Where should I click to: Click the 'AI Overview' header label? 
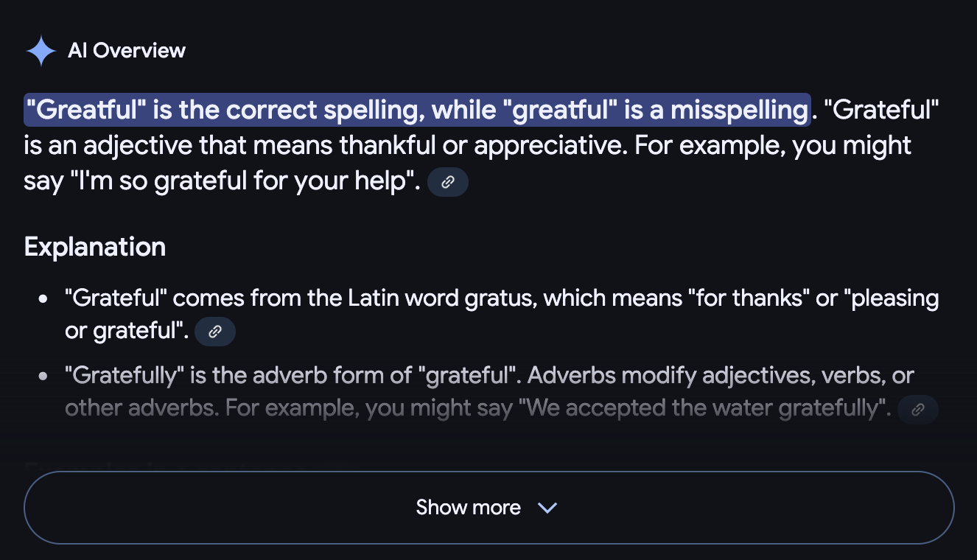click(x=127, y=50)
